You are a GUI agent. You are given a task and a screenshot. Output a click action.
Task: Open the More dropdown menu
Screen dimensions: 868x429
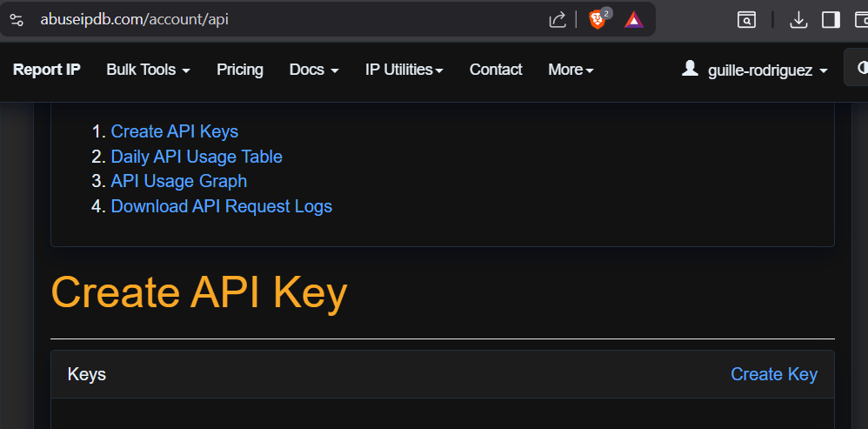[571, 70]
